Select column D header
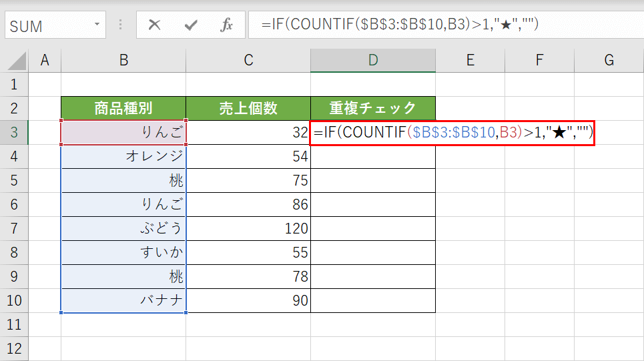The width and height of the screenshot is (644, 361). coord(372,61)
